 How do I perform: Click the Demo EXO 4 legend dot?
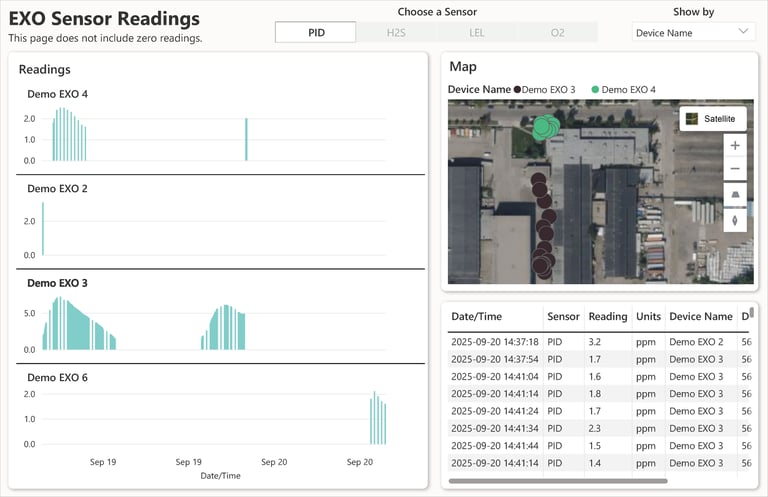(596, 90)
